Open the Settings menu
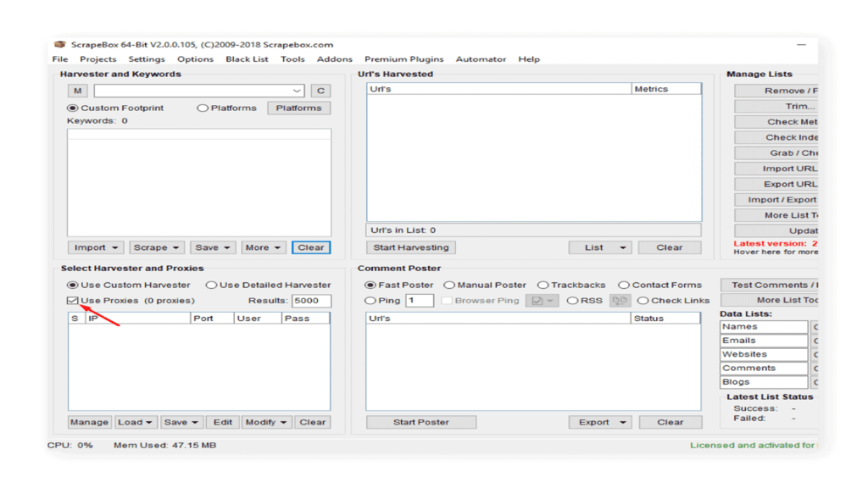The image size is (868, 488). [147, 59]
